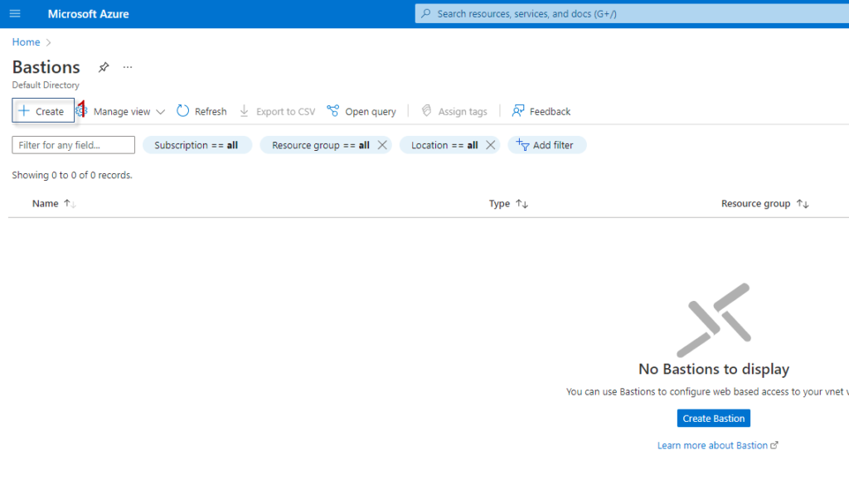Click Export to CSV
The image size is (849, 504).
pos(277,111)
